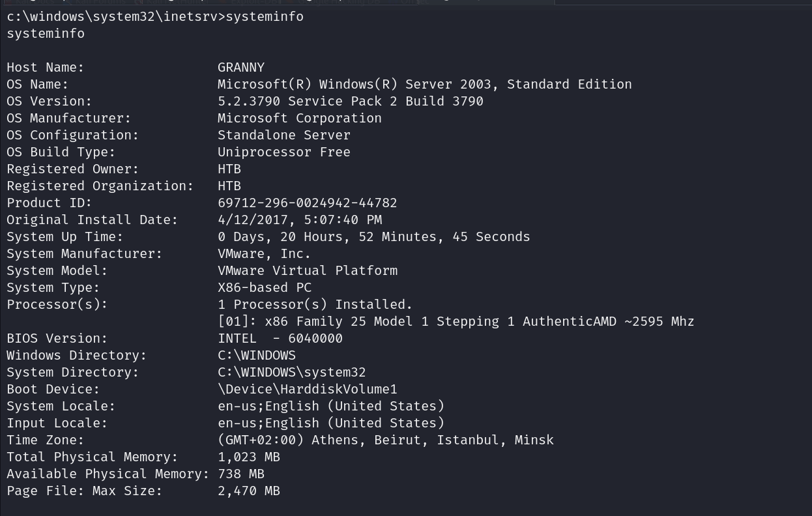The width and height of the screenshot is (812, 516).
Task: Click the Time Zone value for Athens
Action: point(385,440)
